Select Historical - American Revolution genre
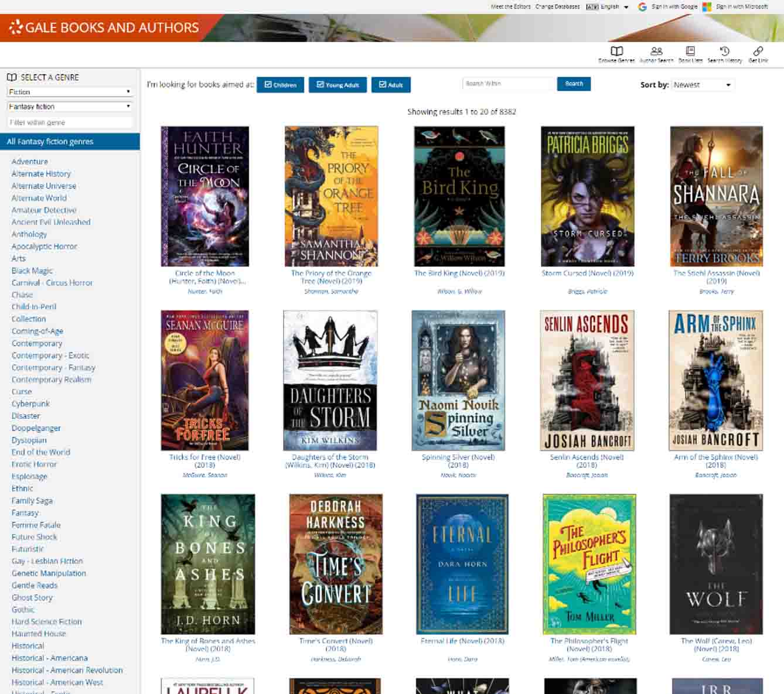This screenshot has width=784, height=694. (x=67, y=670)
